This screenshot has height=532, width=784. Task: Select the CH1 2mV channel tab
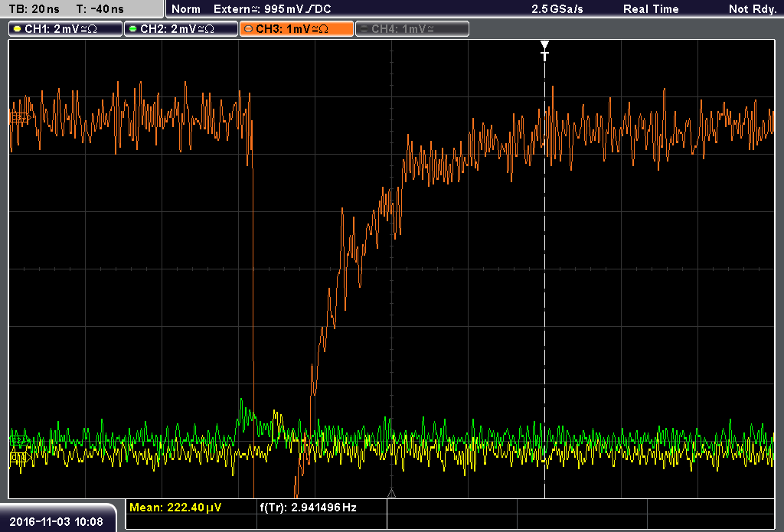[66, 29]
